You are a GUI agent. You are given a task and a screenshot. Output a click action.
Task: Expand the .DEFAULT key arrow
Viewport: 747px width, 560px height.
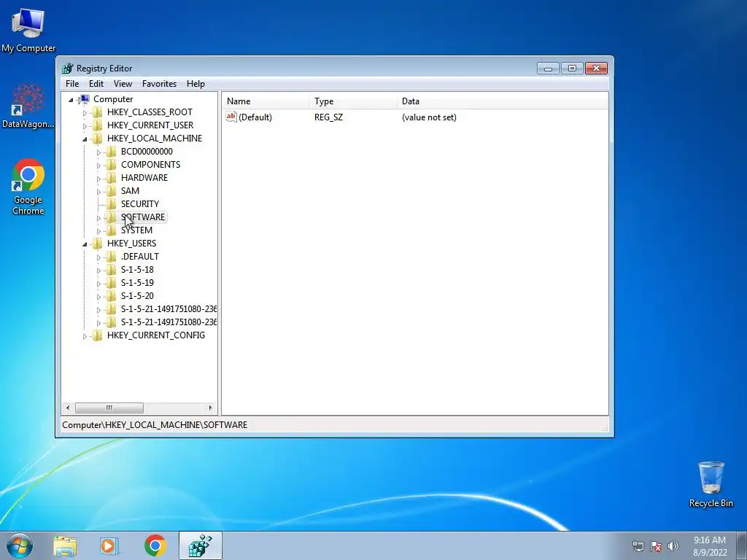(98, 257)
